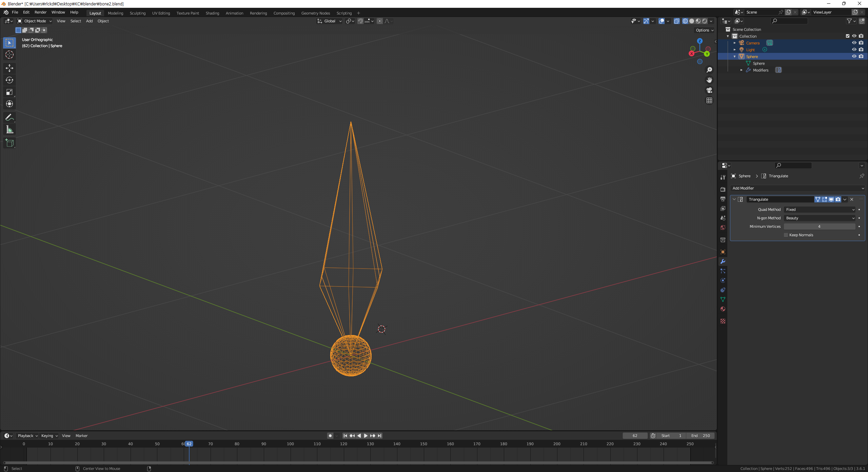Screen dimensions: 868x472
Task: Hide the Light in viewport
Action: (x=854, y=50)
